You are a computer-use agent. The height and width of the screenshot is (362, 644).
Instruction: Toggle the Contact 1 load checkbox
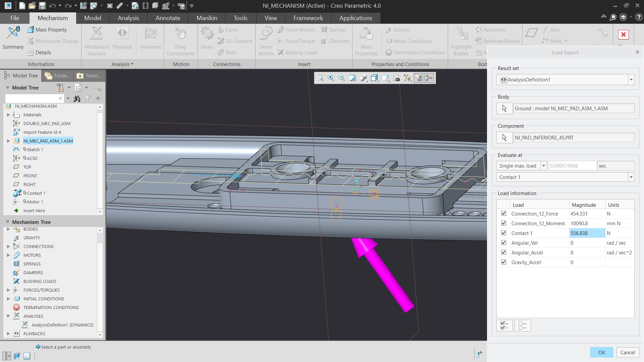click(503, 233)
